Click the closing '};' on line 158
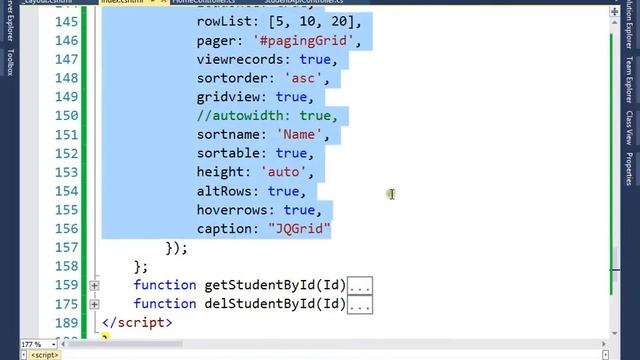640x360 pixels. pyautogui.click(x=141, y=267)
